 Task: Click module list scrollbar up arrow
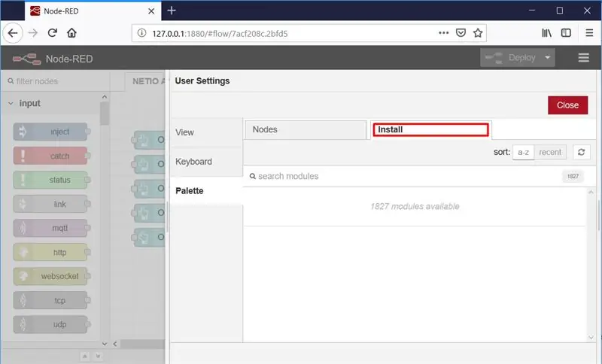591,192
